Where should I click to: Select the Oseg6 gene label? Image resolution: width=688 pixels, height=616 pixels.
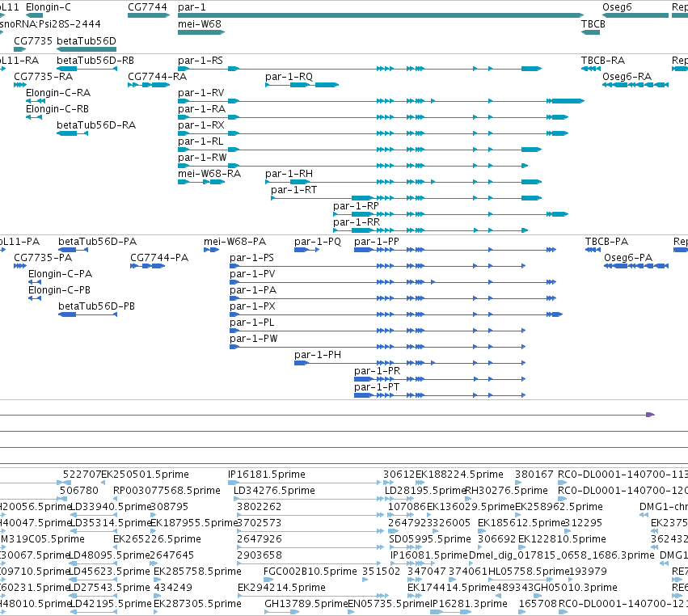(x=617, y=7)
